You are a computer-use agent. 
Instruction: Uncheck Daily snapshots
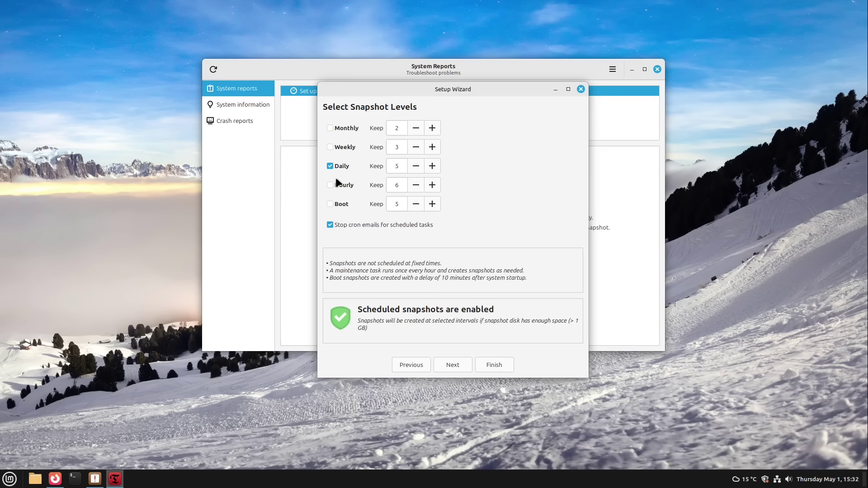pyautogui.click(x=330, y=166)
